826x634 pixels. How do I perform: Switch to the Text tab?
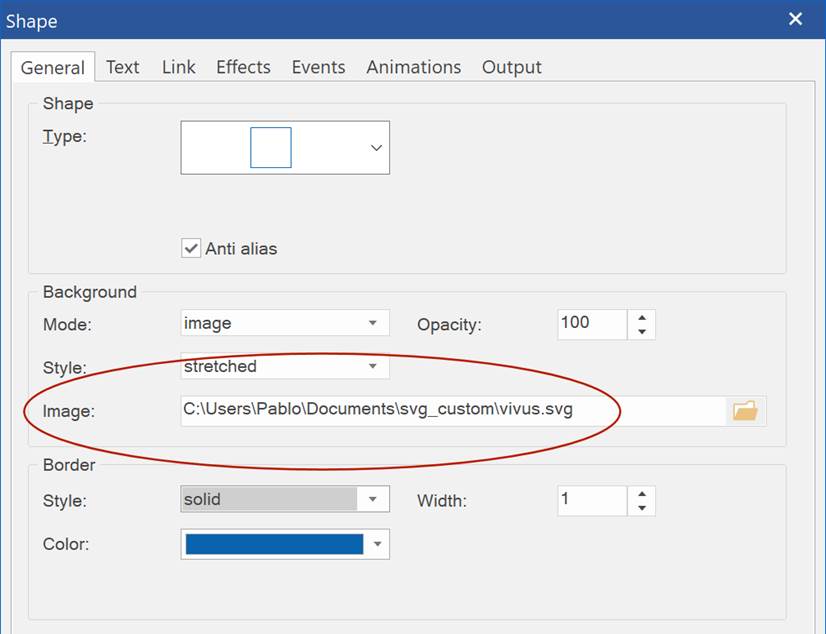[x=122, y=67]
